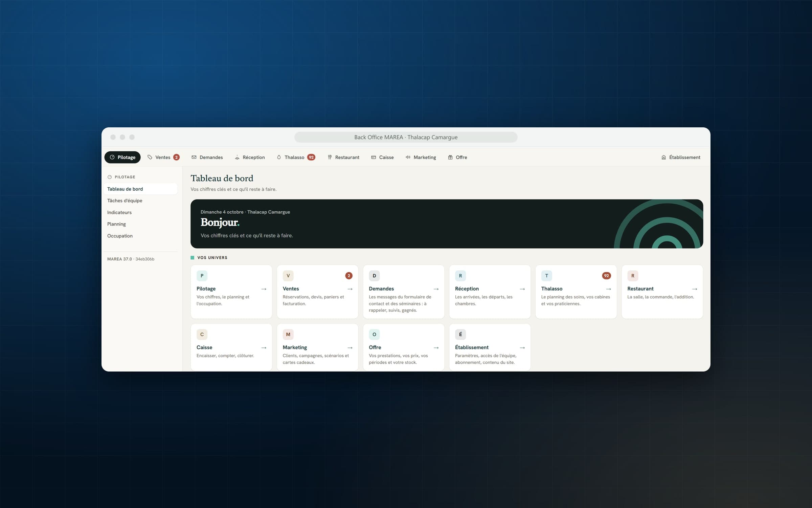Click the D letter icon on Demandes card
Image resolution: width=812 pixels, height=508 pixels.
(374, 276)
